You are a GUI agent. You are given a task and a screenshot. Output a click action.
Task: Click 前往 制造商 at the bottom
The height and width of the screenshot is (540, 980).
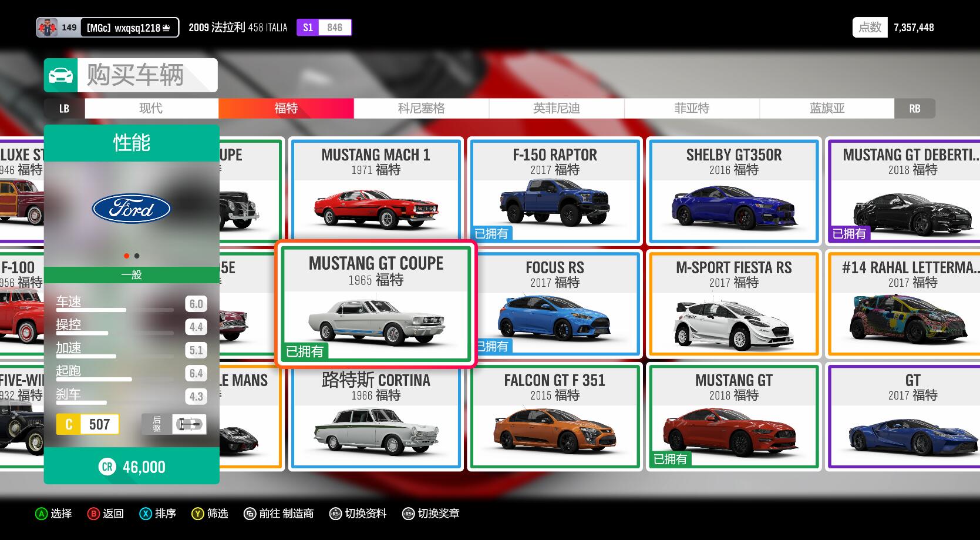click(x=279, y=514)
